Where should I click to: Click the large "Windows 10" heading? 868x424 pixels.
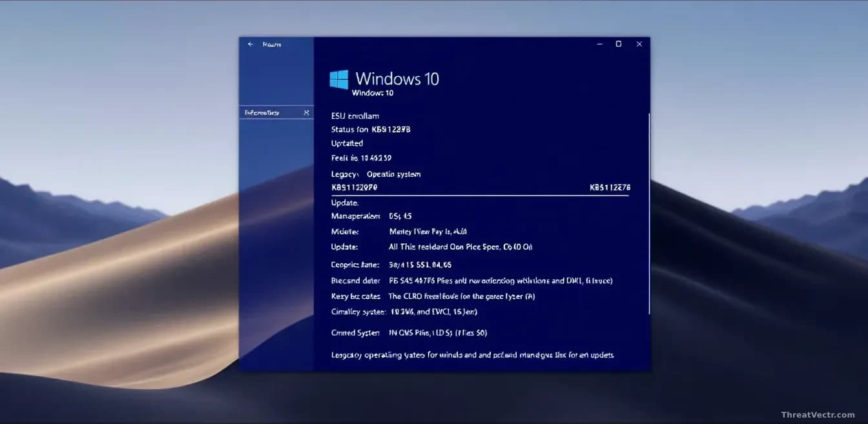coord(397,79)
